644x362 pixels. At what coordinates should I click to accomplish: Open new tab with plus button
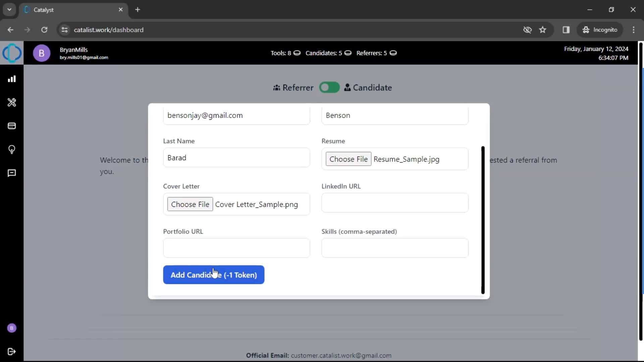point(138,9)
